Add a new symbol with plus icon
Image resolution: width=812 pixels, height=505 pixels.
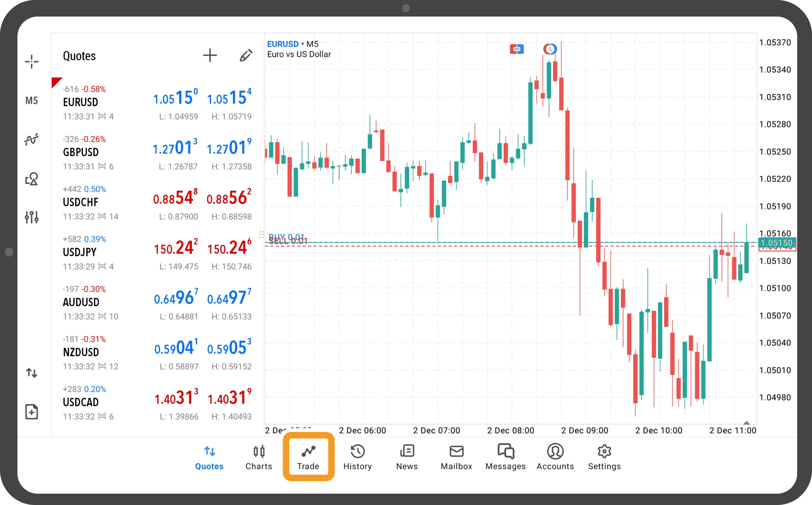(x=210, y=55)
